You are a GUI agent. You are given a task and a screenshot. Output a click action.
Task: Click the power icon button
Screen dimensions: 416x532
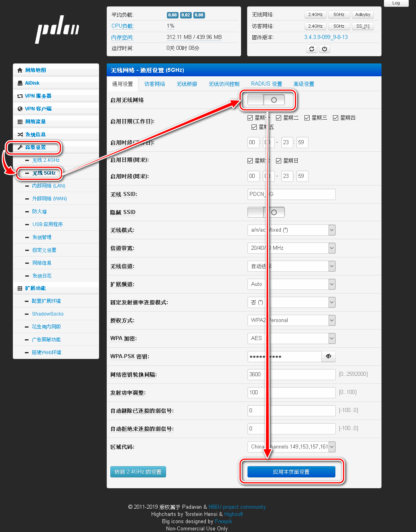point(325,49)
